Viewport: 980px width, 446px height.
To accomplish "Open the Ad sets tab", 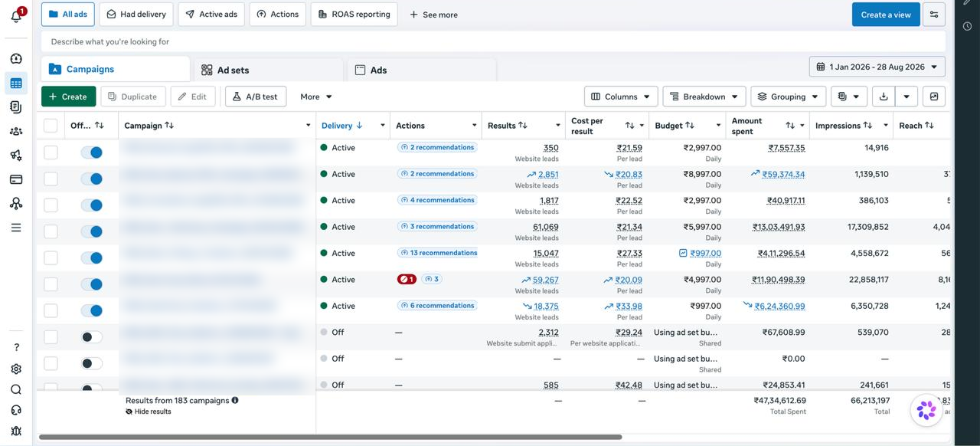I will point(268,70).
